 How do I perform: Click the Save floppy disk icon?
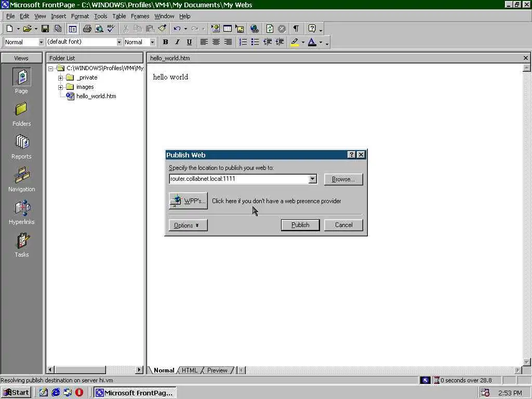coord(45,29)
